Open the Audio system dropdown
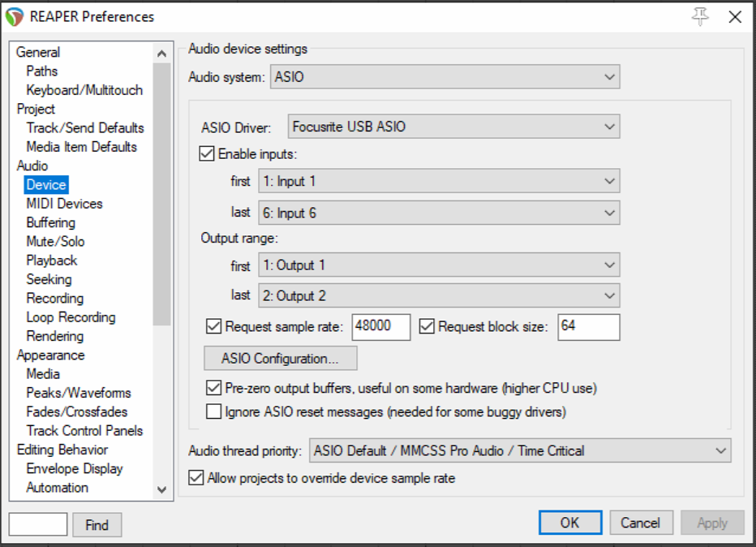This screenshot has height=547, width=756. coord(445,77)
